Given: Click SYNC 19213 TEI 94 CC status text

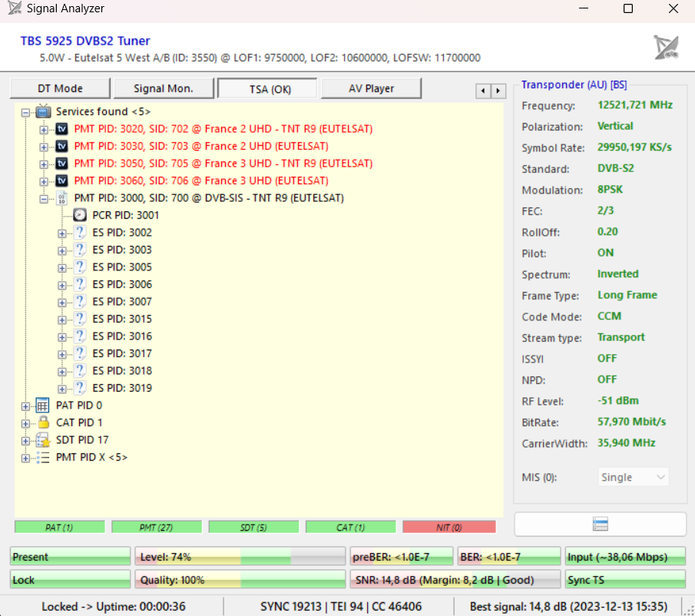Looking at the screenshot, I should (x=341, y=606).
